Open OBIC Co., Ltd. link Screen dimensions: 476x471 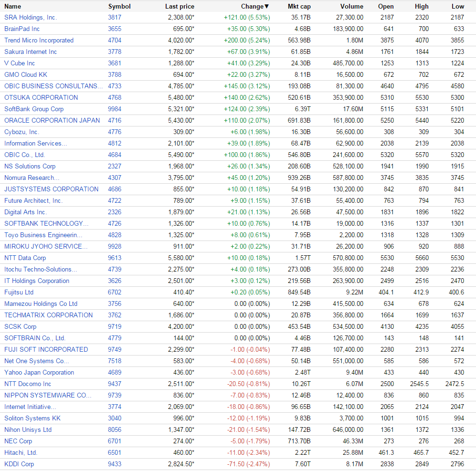pos(25,155)
